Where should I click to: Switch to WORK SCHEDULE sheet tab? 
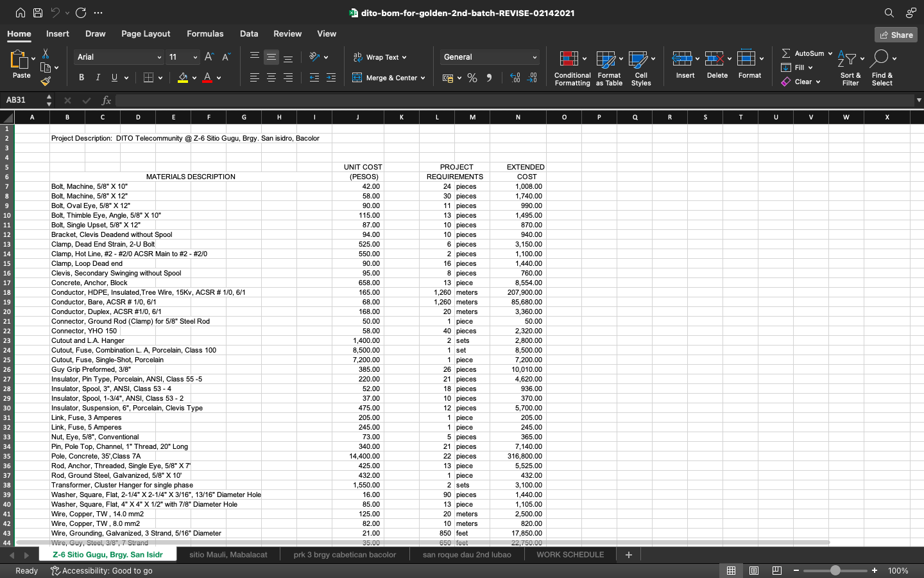(570, 554)
